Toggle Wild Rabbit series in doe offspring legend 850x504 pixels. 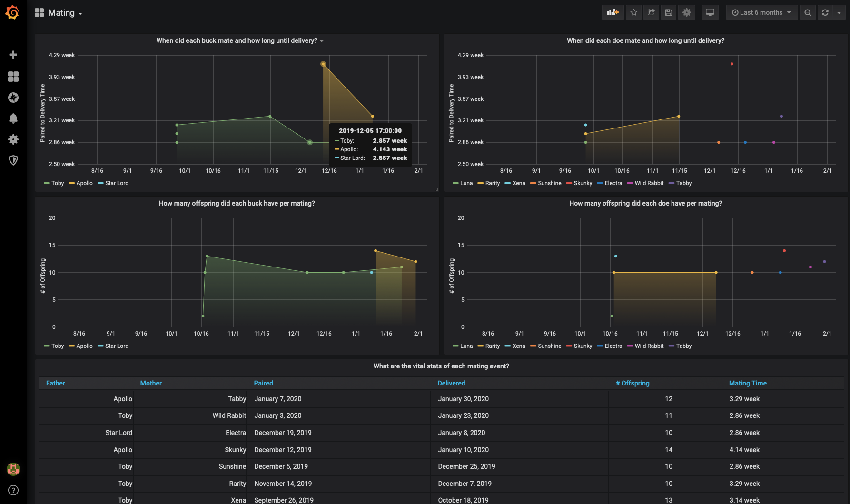coord(649,346)
